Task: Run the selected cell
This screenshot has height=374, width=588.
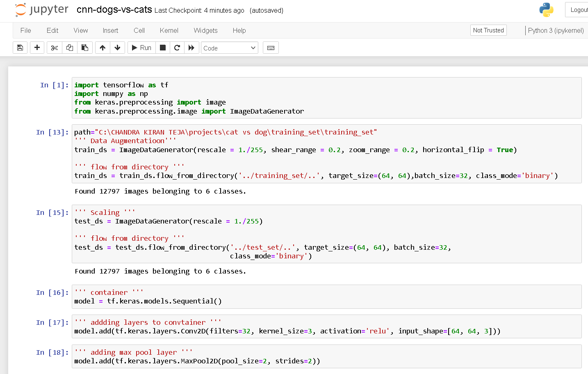Action: tap(141, 48)
